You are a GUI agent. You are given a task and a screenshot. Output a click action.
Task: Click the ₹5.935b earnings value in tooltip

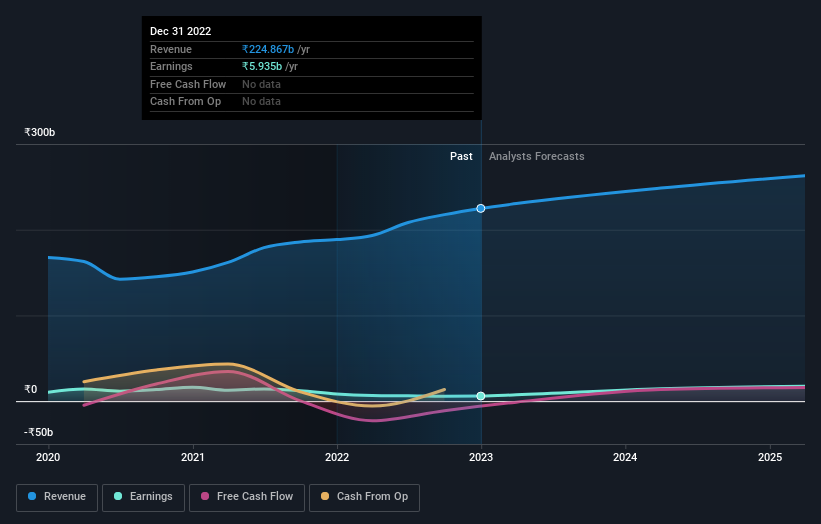262,66
